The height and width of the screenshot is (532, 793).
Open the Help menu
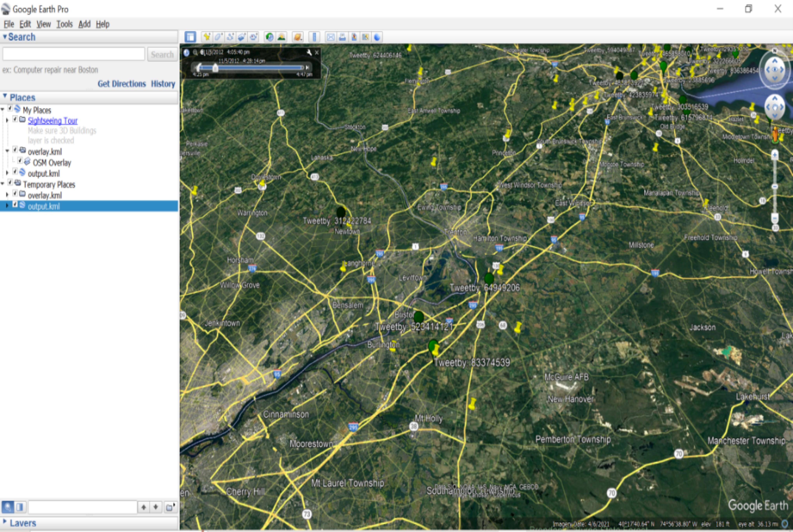102,24
